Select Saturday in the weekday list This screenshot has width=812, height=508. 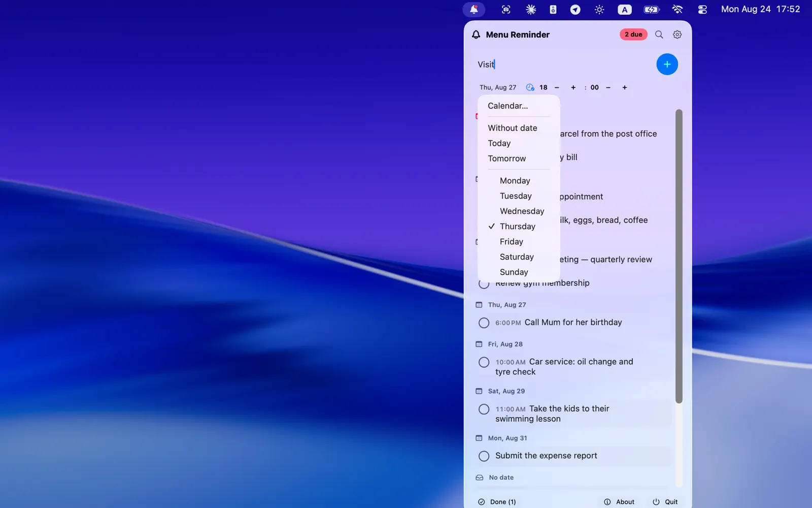pos(519,257)
